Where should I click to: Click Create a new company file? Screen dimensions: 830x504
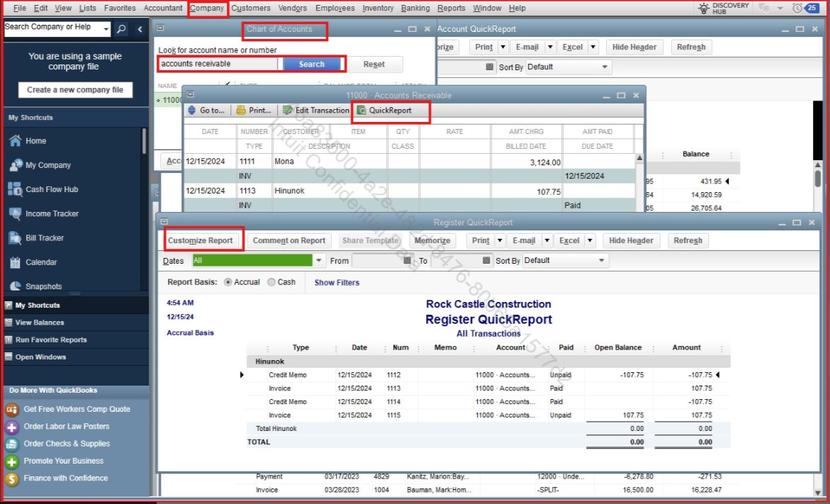pos(75,90)
